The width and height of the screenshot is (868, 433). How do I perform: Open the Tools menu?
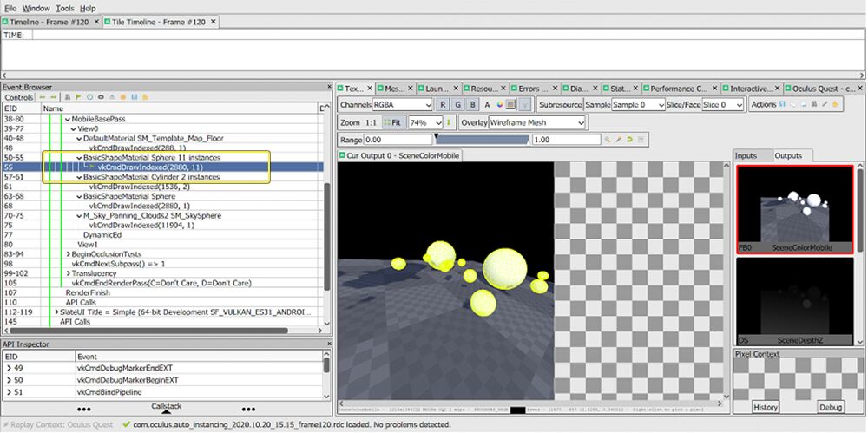click(65, 7)
